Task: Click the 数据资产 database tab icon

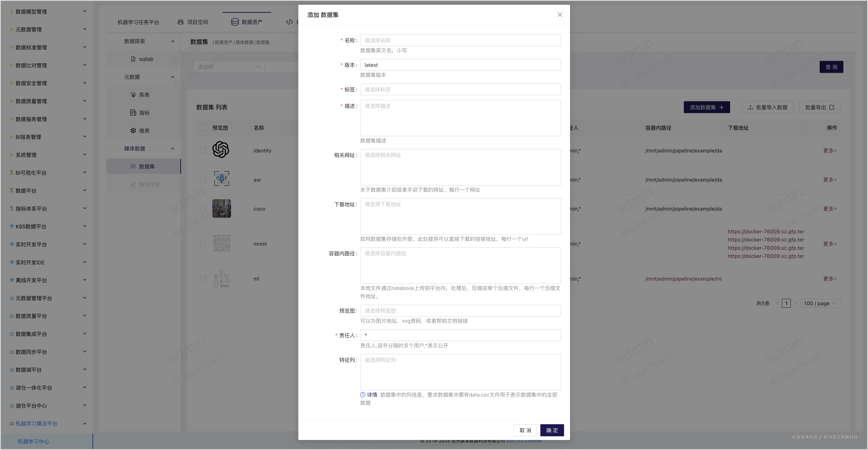Action: (235, 22)
